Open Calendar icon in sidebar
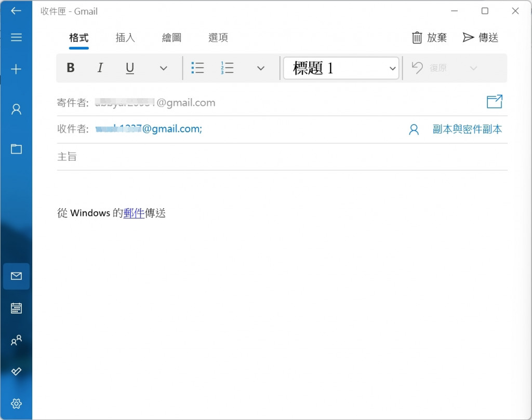 [x=16, y=308]
